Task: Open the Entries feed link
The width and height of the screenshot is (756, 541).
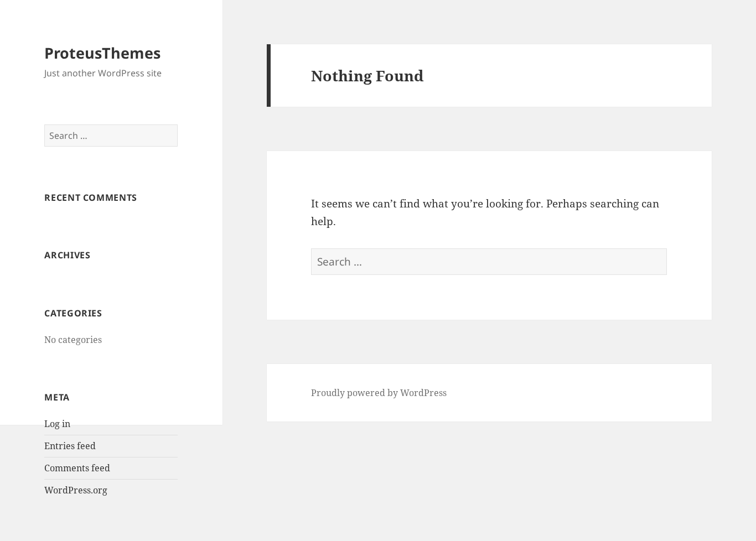Action: point(70,446)
